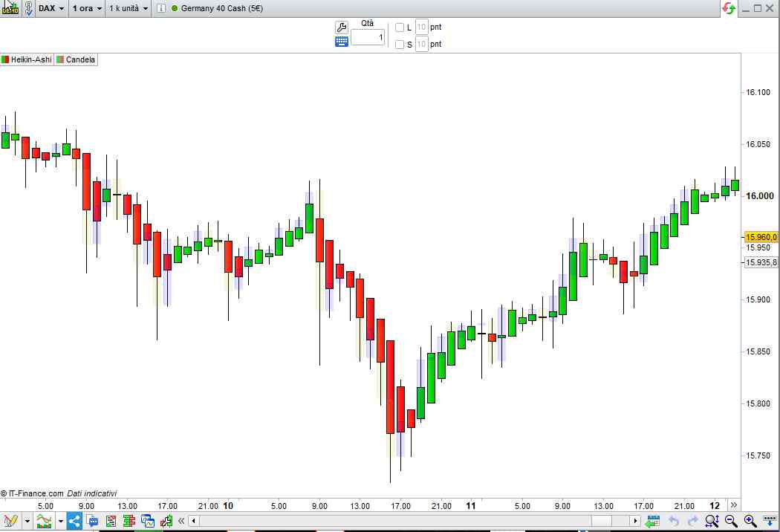
Task: Click the DAX chart symbol icon in top-left corner
Action: point(10,8)
